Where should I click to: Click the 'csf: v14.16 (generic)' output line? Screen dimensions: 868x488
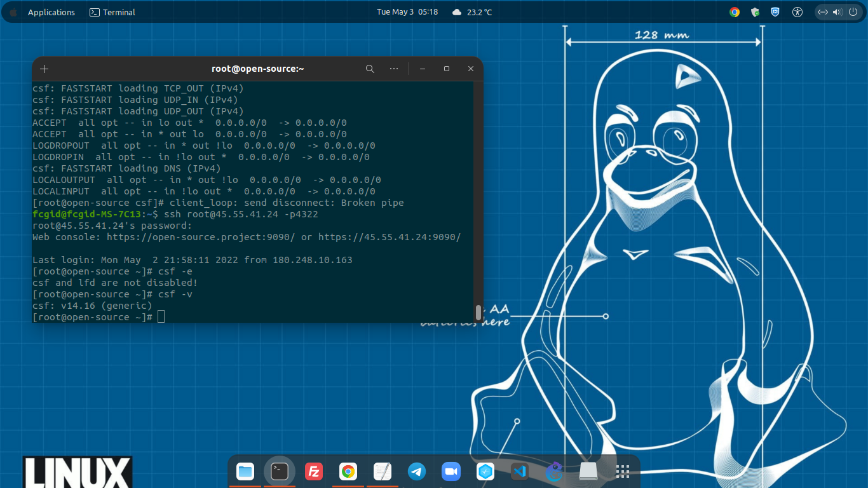pos(92,306)
